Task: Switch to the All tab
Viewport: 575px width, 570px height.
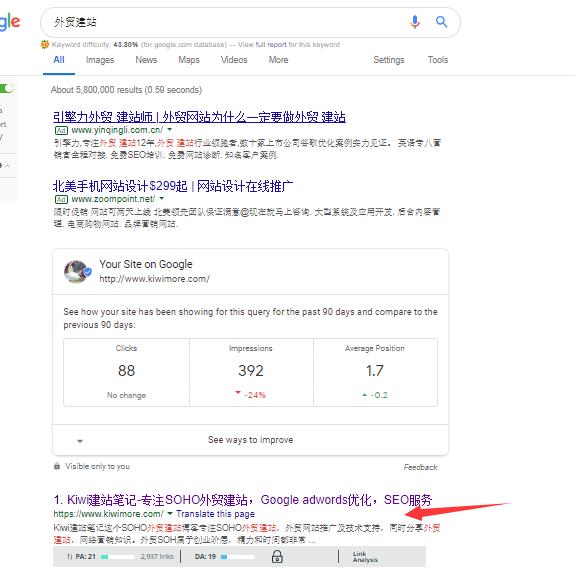Action: (x=59, y=60)
